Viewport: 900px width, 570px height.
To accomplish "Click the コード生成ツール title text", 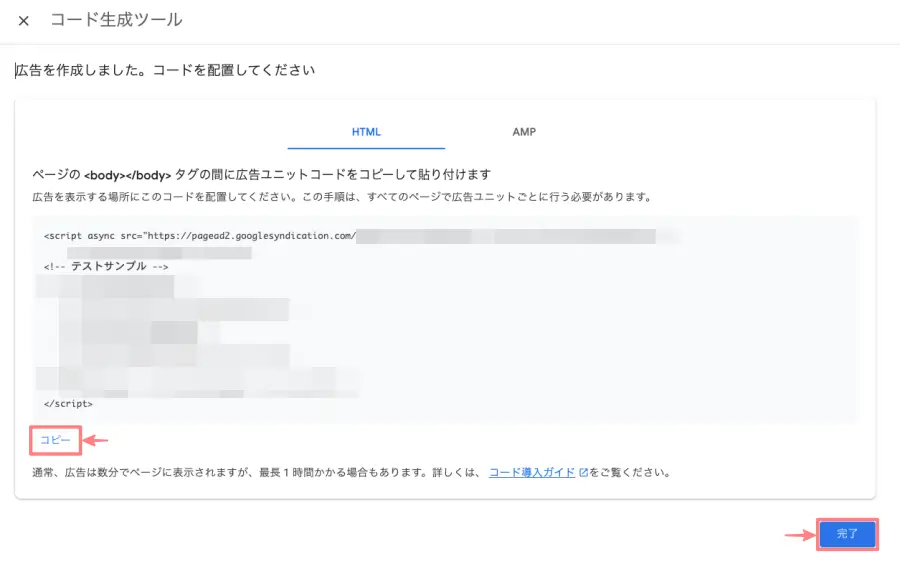I will pos(117,20).
